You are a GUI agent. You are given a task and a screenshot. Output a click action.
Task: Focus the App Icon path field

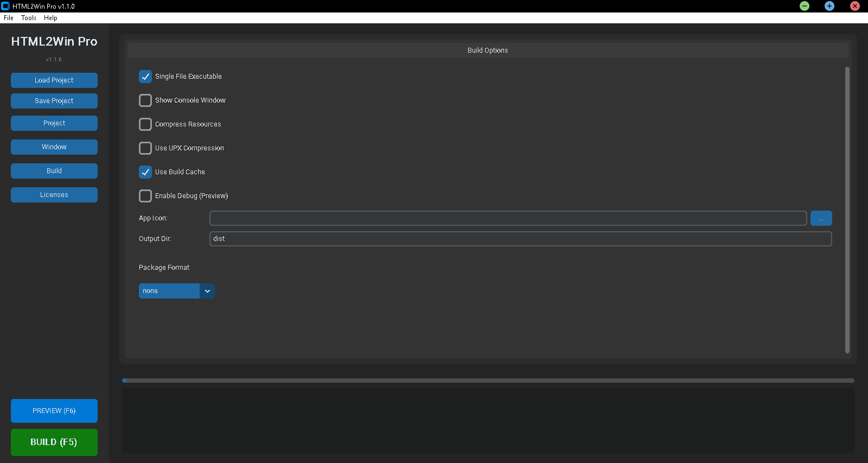point(508,218)
